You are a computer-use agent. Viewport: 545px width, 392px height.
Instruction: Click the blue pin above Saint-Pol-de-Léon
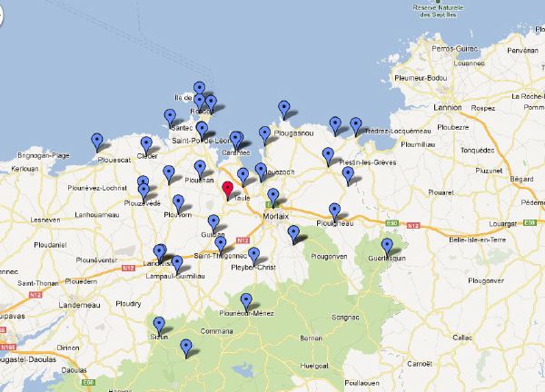click(202, 131)
